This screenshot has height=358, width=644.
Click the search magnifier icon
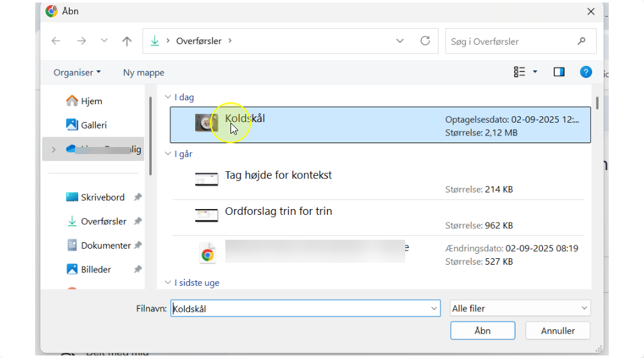(581, 41)
